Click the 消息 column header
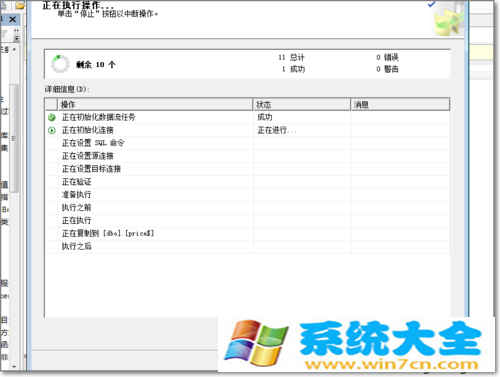Screen dimensions: 500x377 [400, 105]
